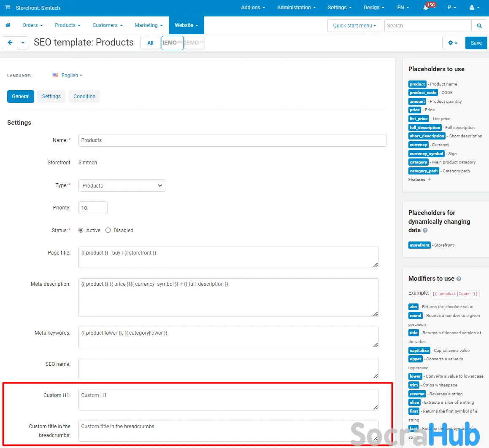This screenshot has width=489, height=448.
Task: Click the back arrow button
Action: 10,43
